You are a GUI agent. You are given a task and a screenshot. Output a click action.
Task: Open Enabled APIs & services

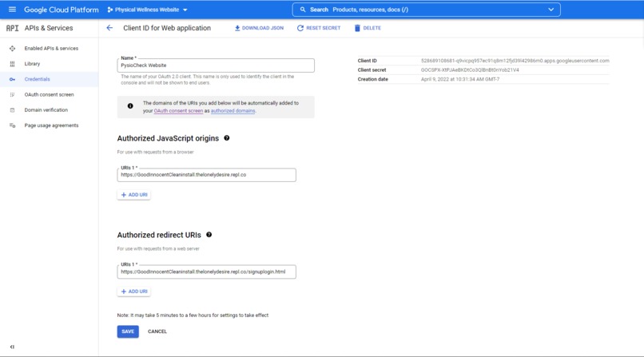click(x=50, y=49)
